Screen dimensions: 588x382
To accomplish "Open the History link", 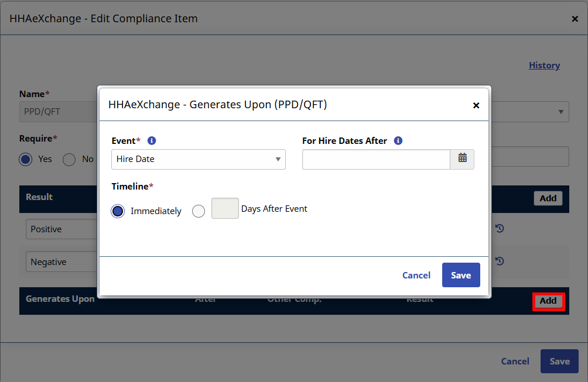I will 544,66.
